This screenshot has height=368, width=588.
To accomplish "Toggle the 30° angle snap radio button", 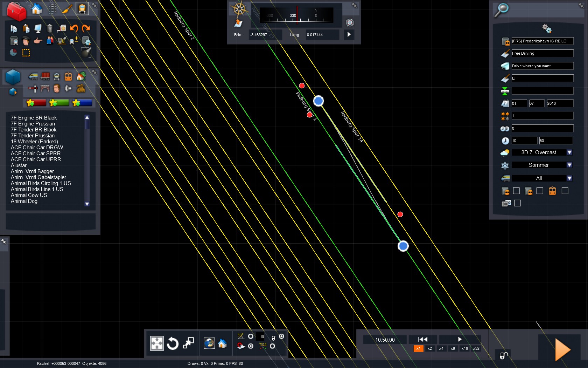I will 251,336.
